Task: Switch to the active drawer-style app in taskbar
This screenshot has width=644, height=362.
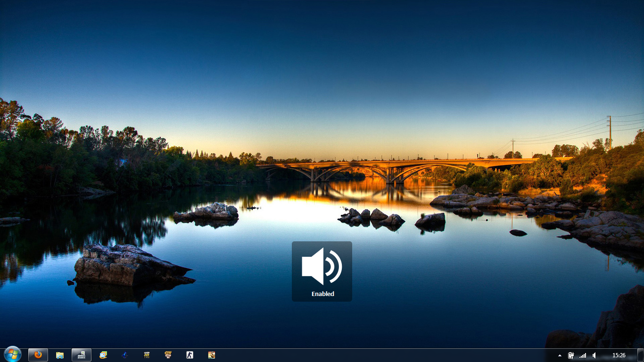Action: pyautogui.click(x=82, y=355)
